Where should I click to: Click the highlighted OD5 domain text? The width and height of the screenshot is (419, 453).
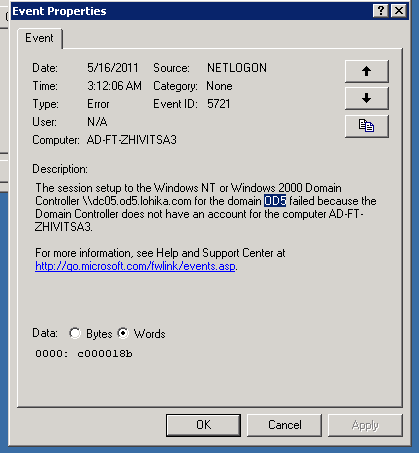coord(275,201)
